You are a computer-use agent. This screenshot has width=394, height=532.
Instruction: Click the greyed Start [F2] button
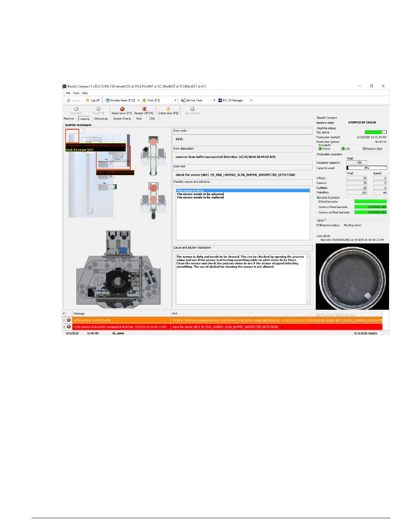click(76, 111)
